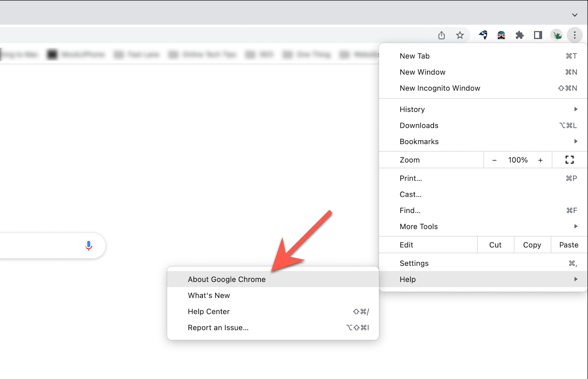Click the tab search chevron at top right
Viewport: 588px width, 379px height.
pyautogui.click(x=575, y=15)
